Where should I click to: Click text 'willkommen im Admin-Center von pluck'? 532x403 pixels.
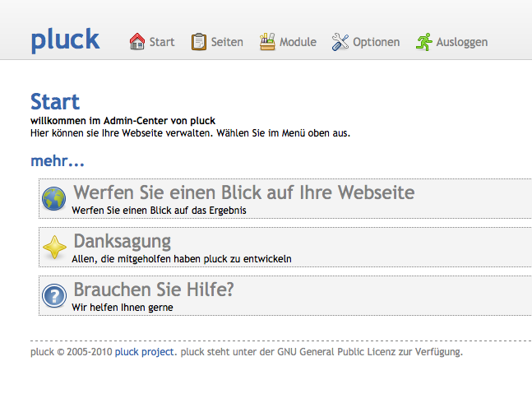tap(123, 121)
